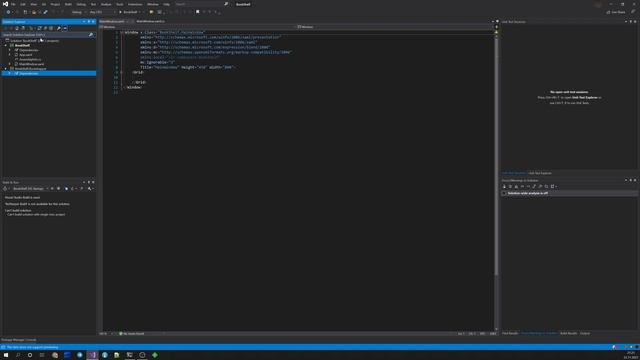Switch to the Build Results tab
The height and width of the screenshot is (360, 640).
[x=569, y=333]
